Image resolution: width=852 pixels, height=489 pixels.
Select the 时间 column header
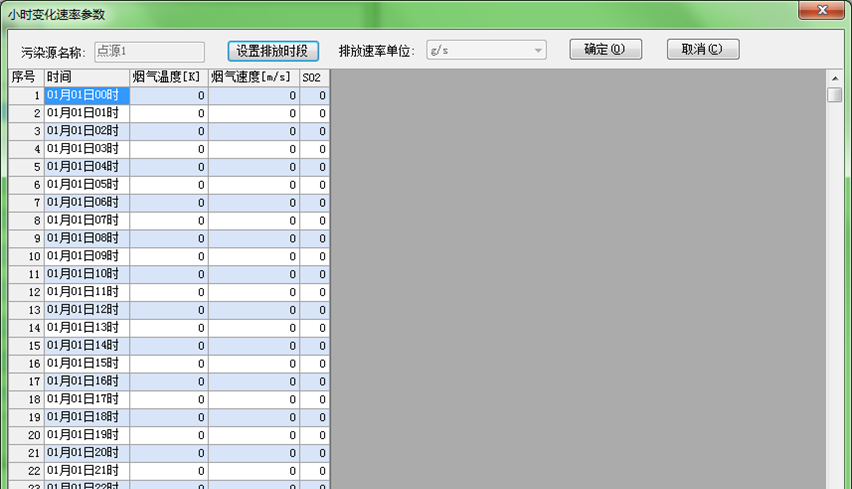point(87,77)
